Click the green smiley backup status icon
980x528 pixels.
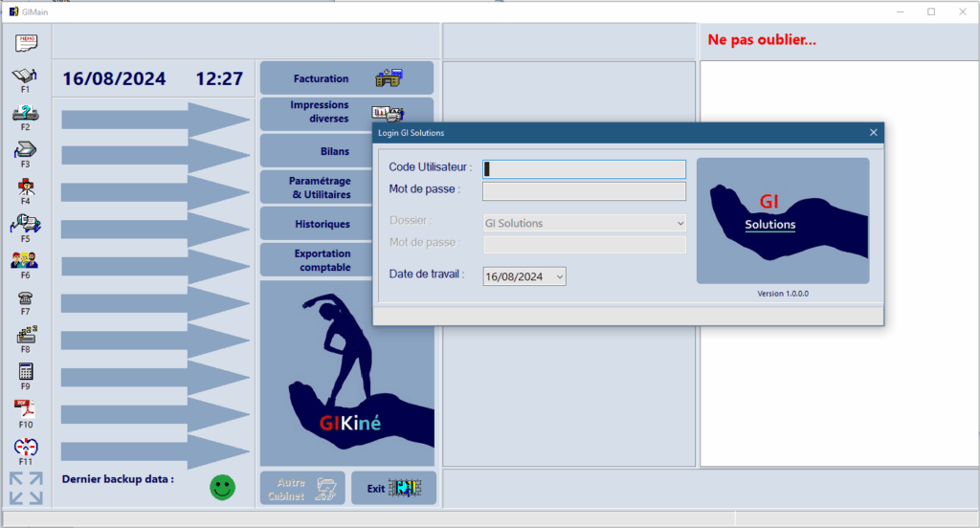coord(222,488)
